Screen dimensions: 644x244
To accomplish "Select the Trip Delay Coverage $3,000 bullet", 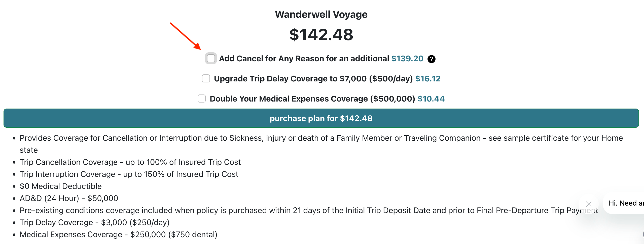I will point(94,222).
